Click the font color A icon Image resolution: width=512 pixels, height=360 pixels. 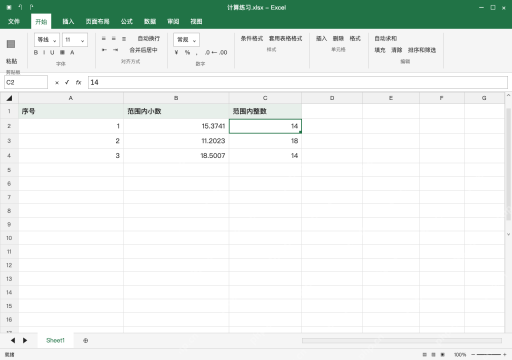72,53
